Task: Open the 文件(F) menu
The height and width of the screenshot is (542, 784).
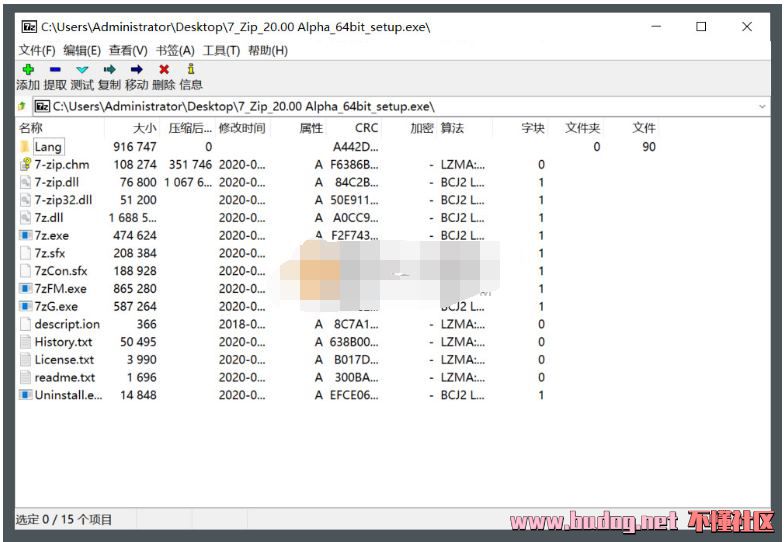Action: pos(37,50)
